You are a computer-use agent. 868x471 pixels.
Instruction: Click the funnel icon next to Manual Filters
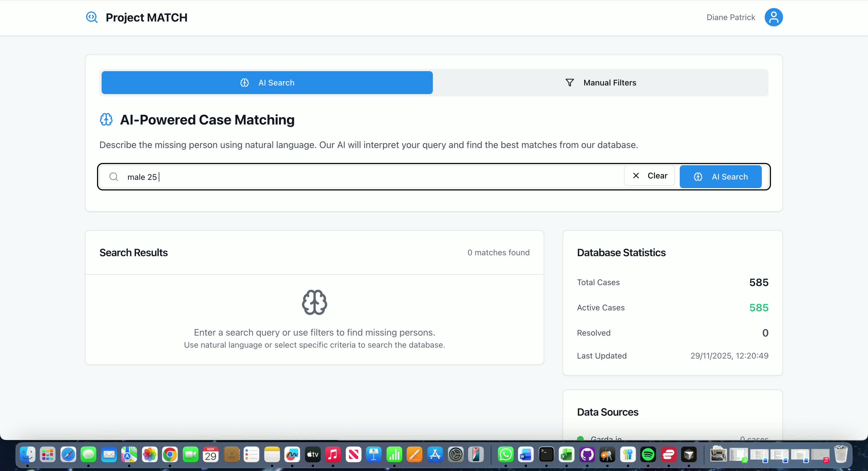pyautogui.click(x=569, y=83)
